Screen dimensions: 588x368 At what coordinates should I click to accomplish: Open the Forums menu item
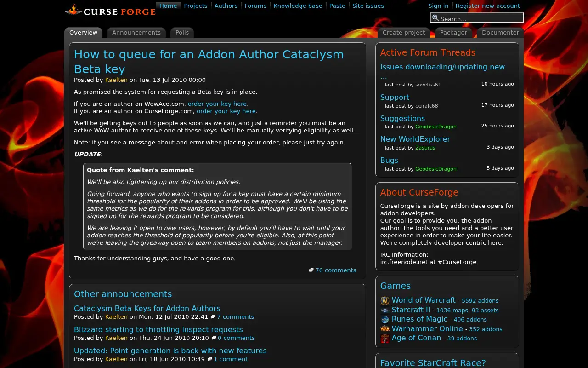click(255, 6)
